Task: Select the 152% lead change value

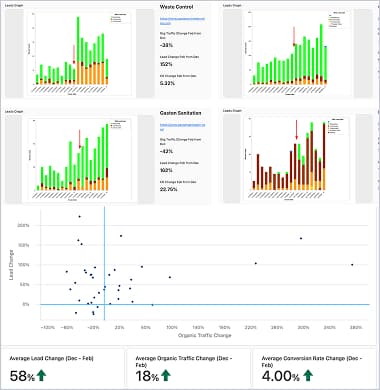Action: [x=166, y=64]
